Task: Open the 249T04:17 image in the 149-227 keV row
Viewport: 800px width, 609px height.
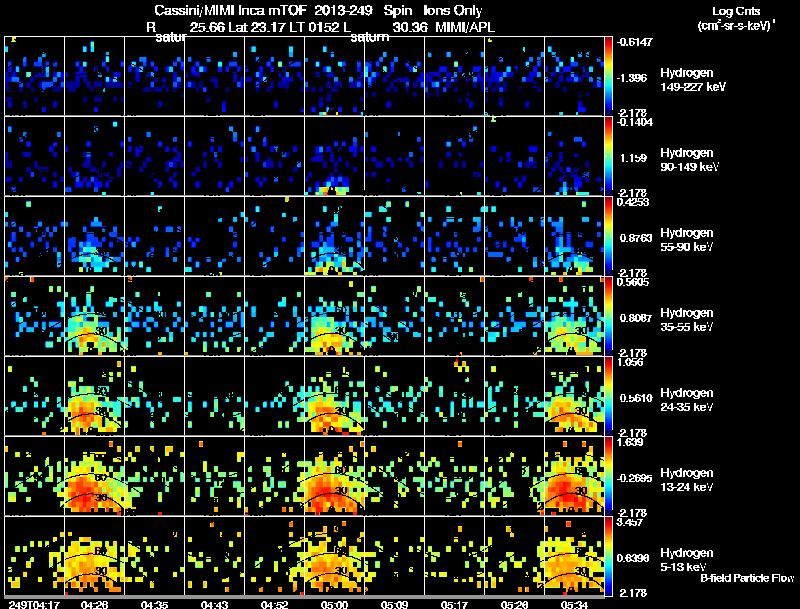Action: pyautogui.click(x=34, y=76)
